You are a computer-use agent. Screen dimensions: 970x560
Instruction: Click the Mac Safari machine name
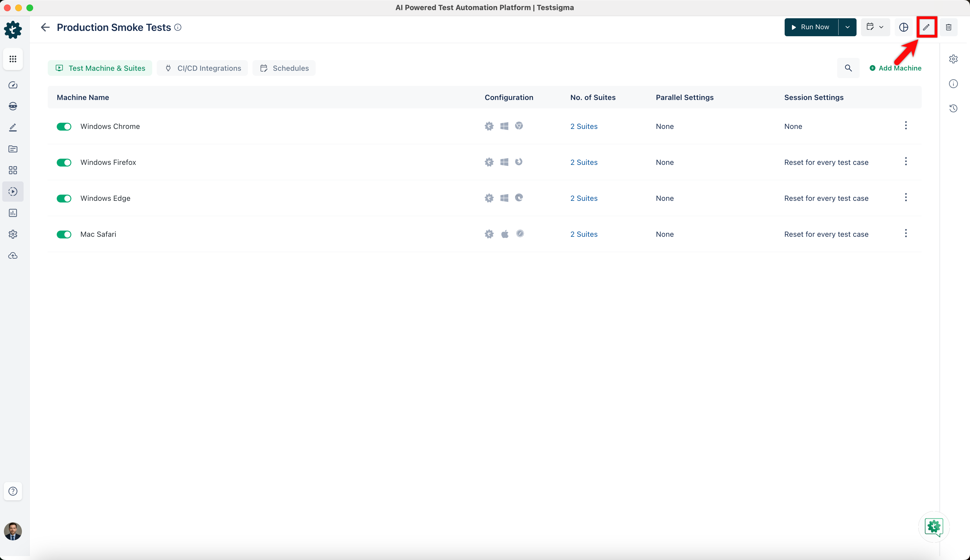pyautogui.click(x=98, y=234)
